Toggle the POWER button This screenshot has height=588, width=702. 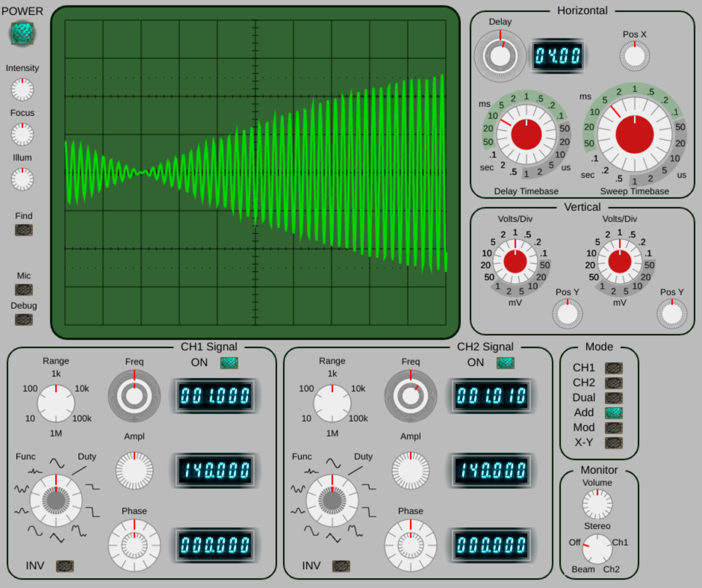[22, 34]
